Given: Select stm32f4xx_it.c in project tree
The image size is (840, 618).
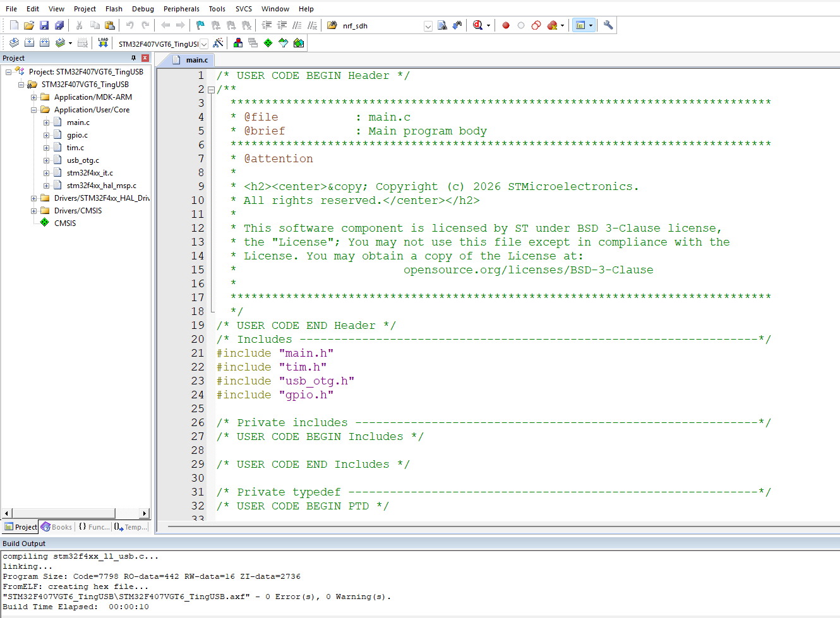Looking at the screenshot, I should (90, 173).
